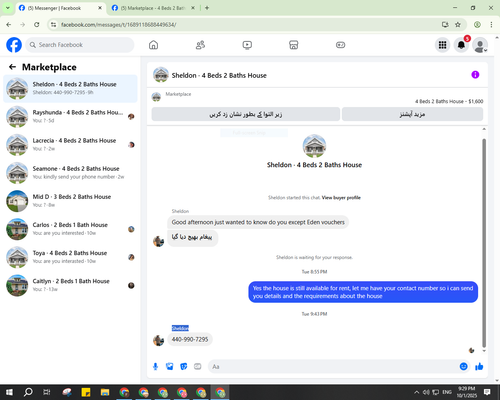Open Sheldon - 4 Beds 2 Baths House chat

[70, 88]
